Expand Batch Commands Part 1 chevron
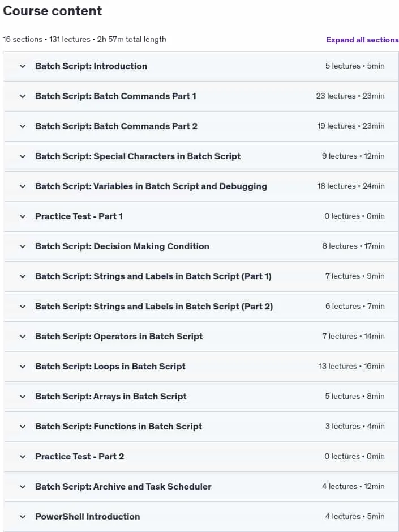 [x=23, y=96]
